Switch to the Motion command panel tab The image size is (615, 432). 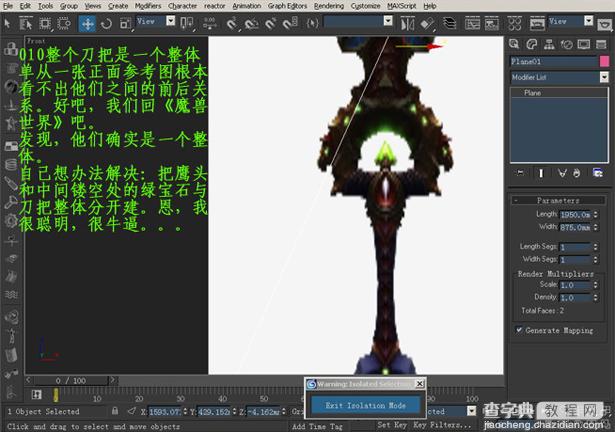[566, 44]
